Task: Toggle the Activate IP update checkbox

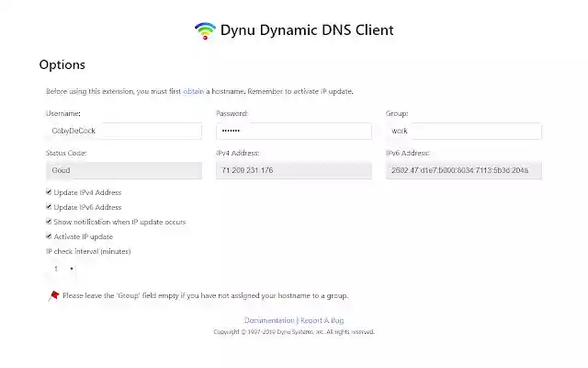Action: 49,236
